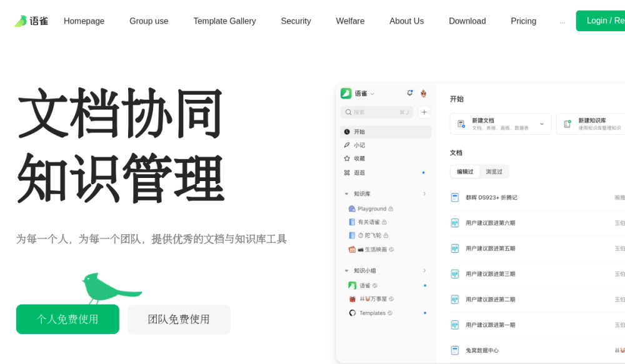Image resolution: width=625 pixels, height=364 pixels.
Task: Click 个人免费使用 green button
Action: (x=67, y=319)
